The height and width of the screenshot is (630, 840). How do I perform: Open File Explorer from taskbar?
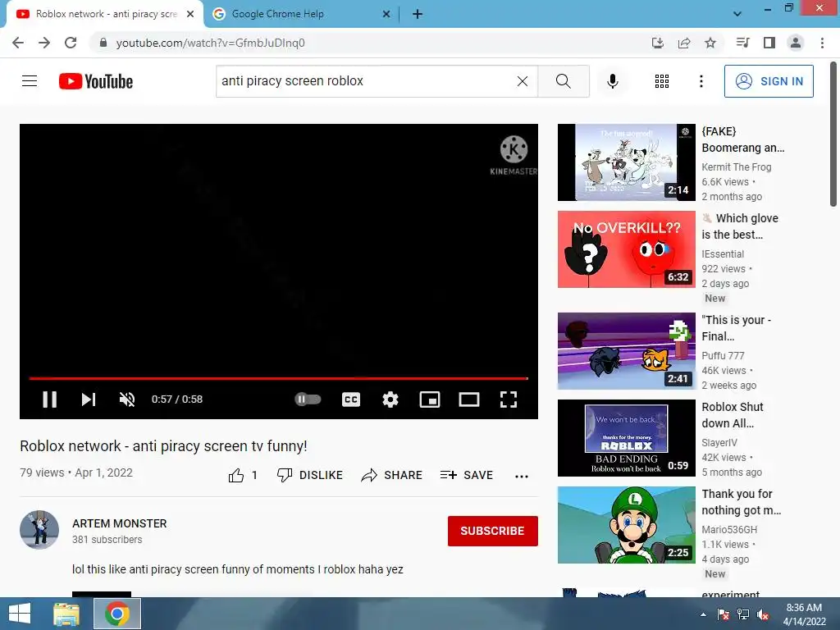(x=66, y=614)
